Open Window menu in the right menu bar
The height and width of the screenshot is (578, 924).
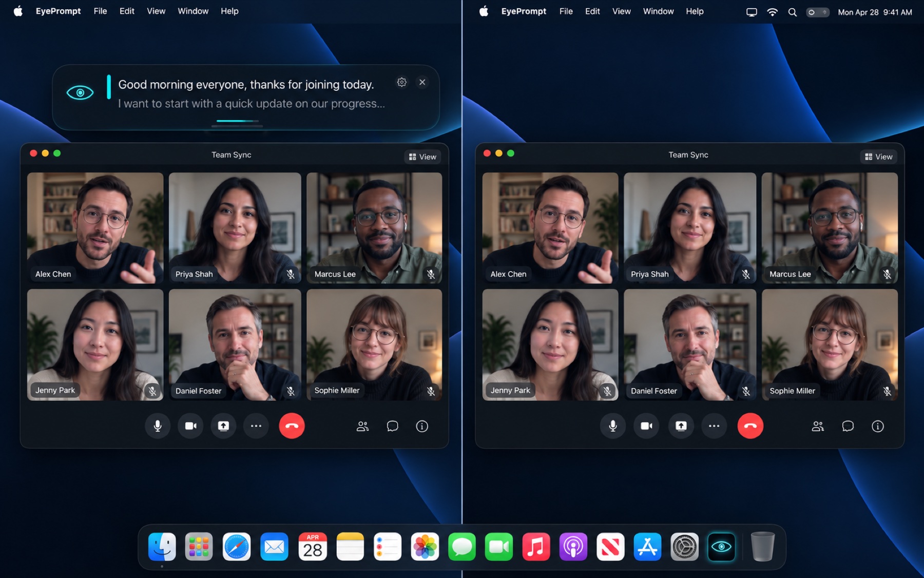pos(658,11)
